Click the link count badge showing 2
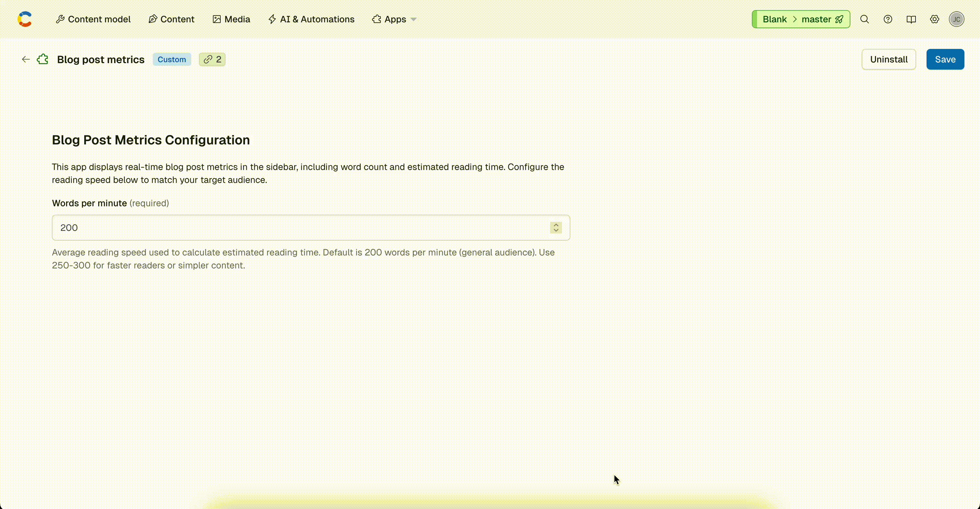The image size is (980, 509). pyautogui.click(x=212, y=59)
